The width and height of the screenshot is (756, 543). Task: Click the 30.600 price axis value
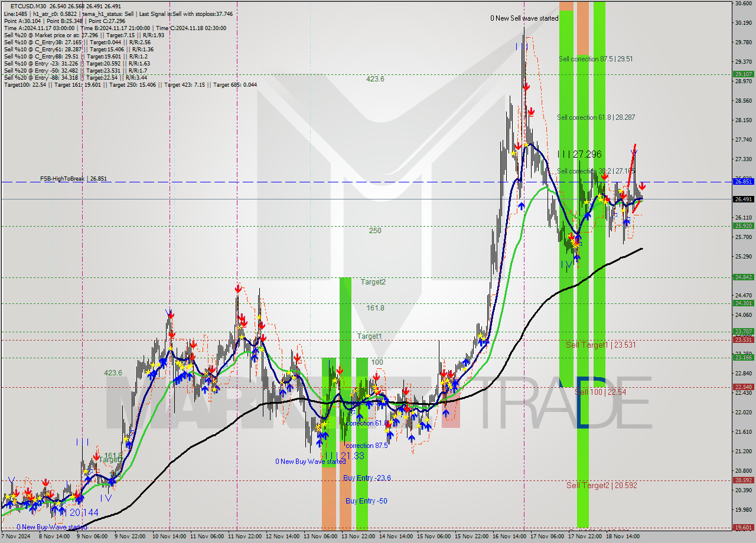pyautogui.click(x=743, y=4)
